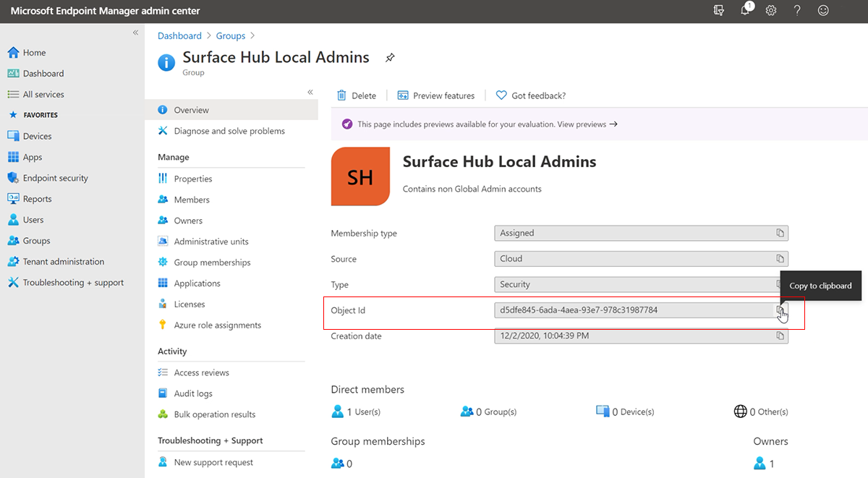Click the Groups breadcrumb link
The image size is (868, 478).
(x=231, y=35)
